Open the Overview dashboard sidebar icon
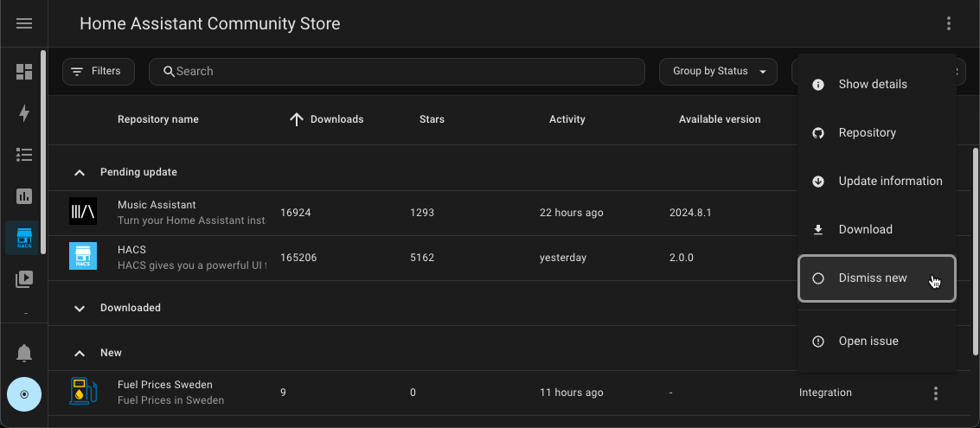Screen dimensions: 980x428 point(24,72)
